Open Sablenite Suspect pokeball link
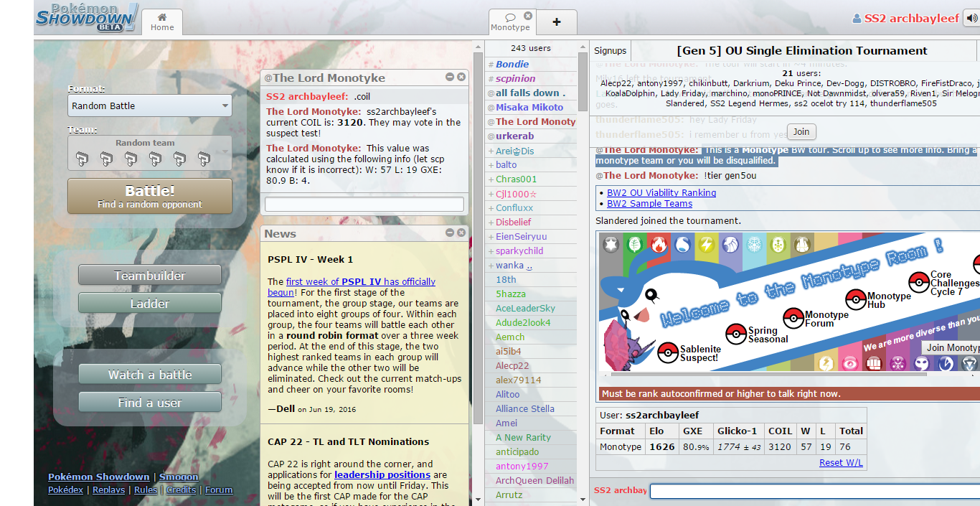Image resolution: width=980 pixels, height=506 pixels. pyautogui.click(x=668, y=352)
